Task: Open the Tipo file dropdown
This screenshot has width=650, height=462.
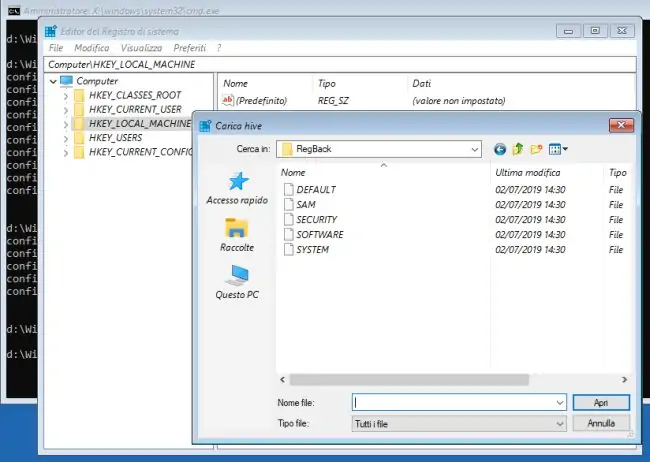Action: (559, 424)
